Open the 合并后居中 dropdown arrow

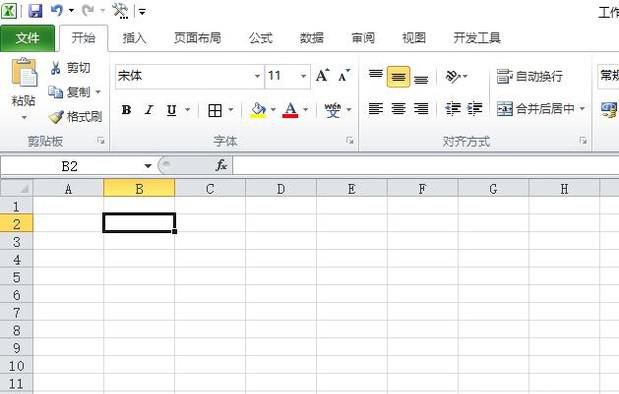582,108
